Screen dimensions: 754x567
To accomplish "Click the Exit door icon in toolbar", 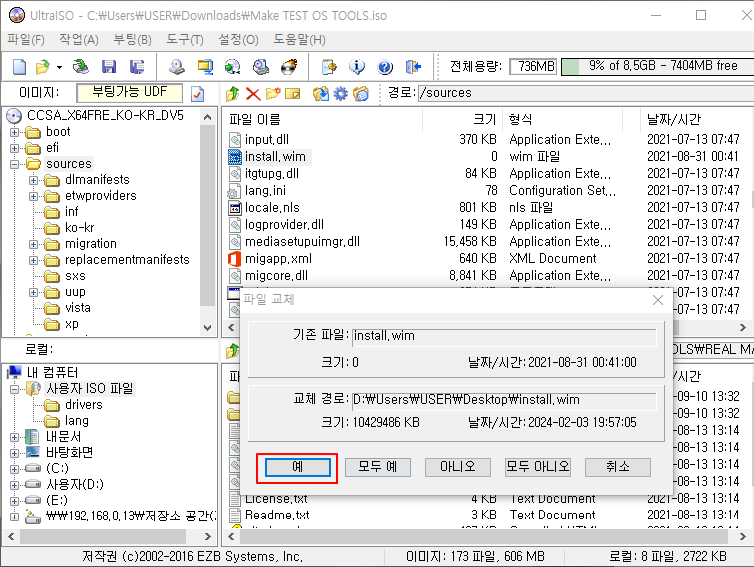I will tap(413, 67).
